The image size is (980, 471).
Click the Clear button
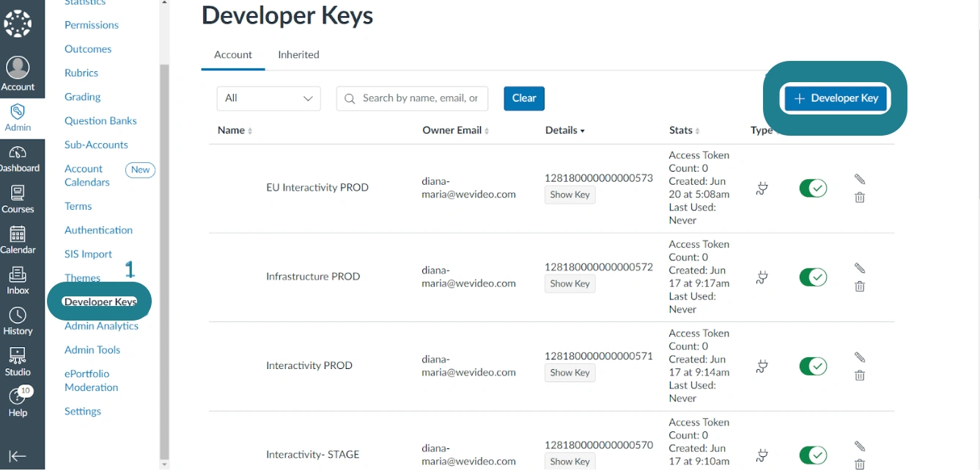tap(524, 98)
